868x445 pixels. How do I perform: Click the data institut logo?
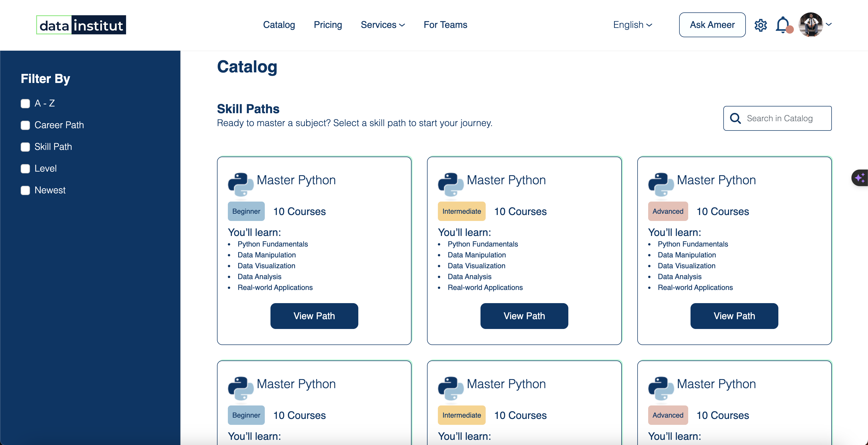81,25
